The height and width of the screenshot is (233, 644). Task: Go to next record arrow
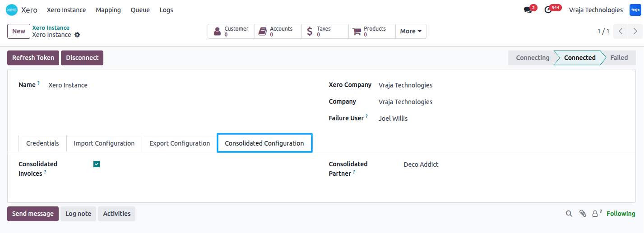635,31
